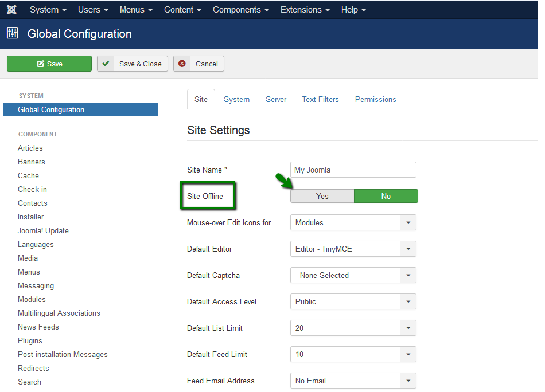
Task: Open the Redirects component settings
Action: pos(33,368)
